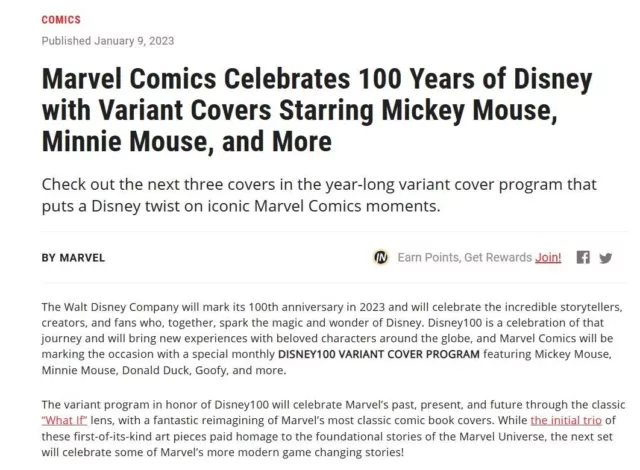
Task: Share the article on Facebook
Action: click(x=583, y=257)
